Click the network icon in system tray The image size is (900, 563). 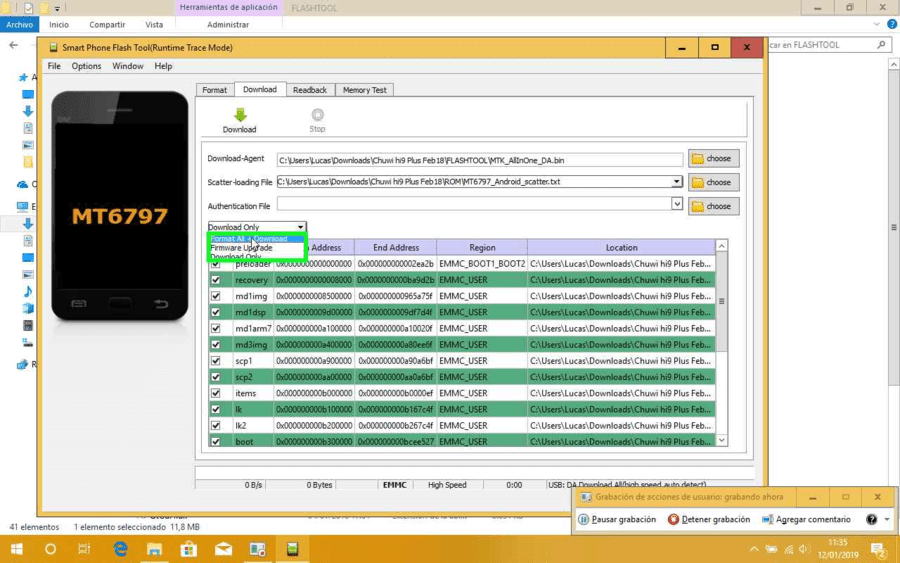coord(789,549)
